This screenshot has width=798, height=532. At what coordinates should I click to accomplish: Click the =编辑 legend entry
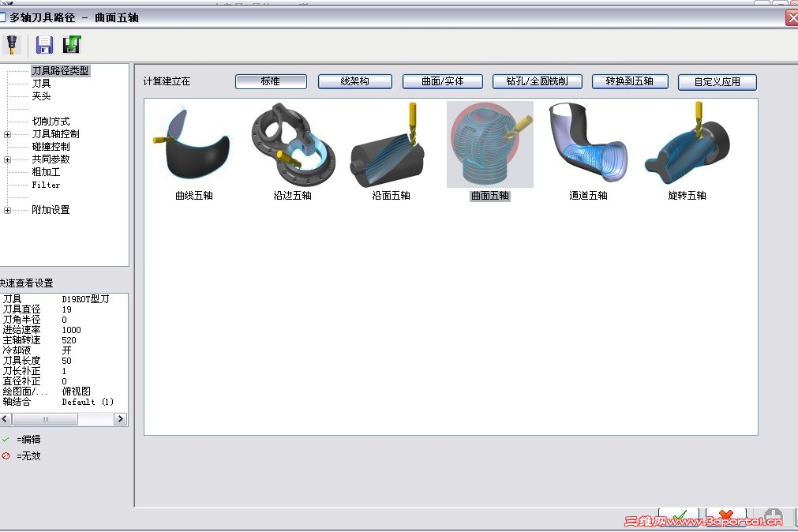28,440
